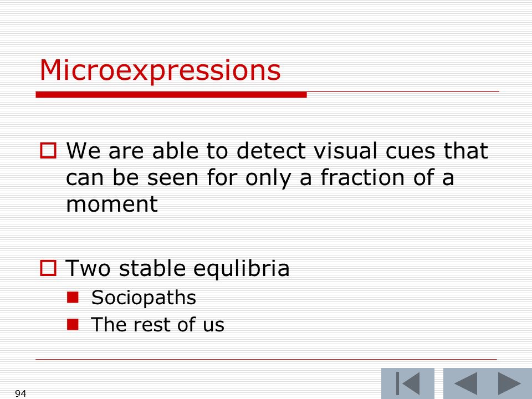Image resolution: width=532 pixels, height=399 pixels.
Task: Click the word 'equlibria' in second bullet
Action: [242, 269]
